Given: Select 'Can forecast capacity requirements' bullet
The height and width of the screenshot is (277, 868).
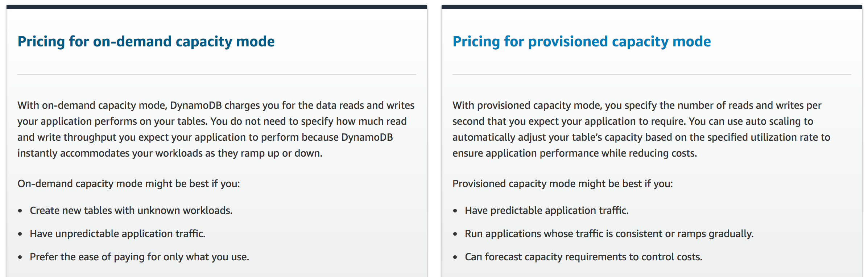Looking at the screenshot, I should pos(583,257).
